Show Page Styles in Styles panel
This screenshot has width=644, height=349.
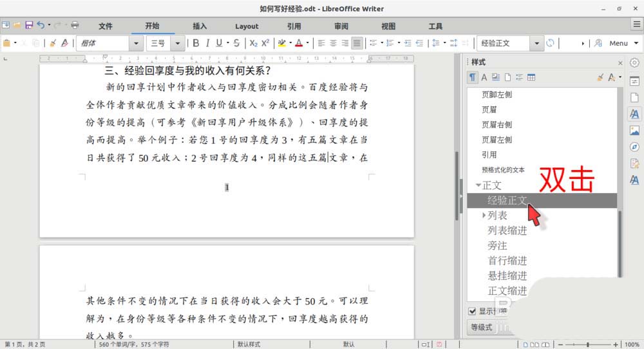coord(507,77)
